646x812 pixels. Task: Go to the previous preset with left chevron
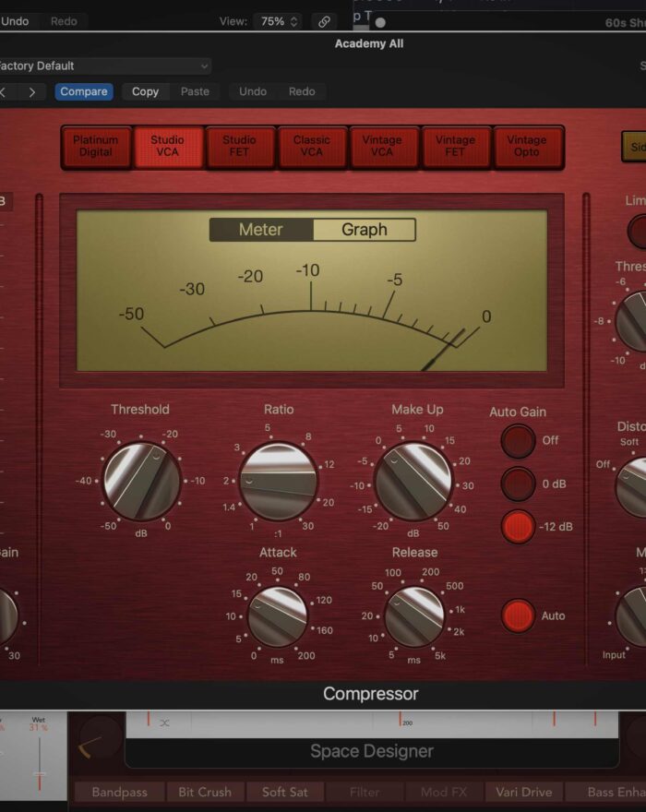(x=3, y=92)
